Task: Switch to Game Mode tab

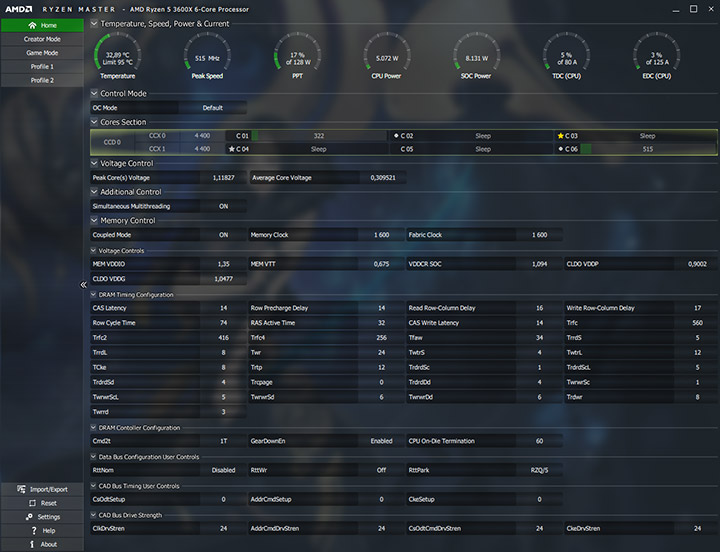Action: 42,53
